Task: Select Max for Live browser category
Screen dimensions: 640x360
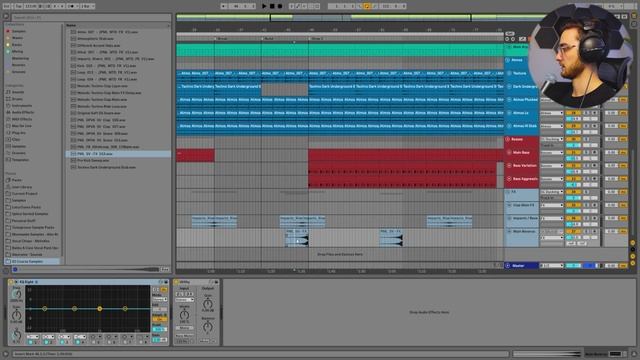Action: pyautogui.click(x=21, y=126)
